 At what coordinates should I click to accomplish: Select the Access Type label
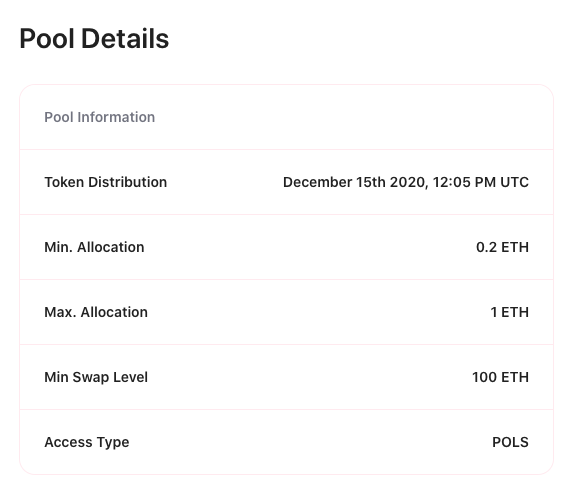tap(87, 442)
